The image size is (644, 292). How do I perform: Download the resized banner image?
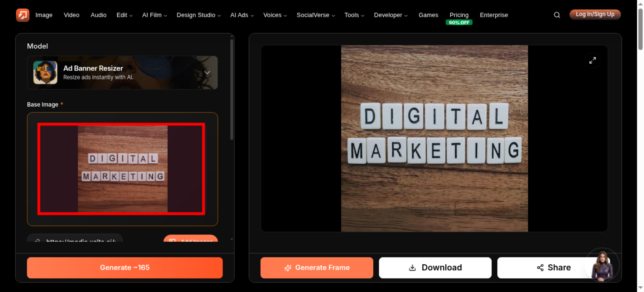(435, 268)
